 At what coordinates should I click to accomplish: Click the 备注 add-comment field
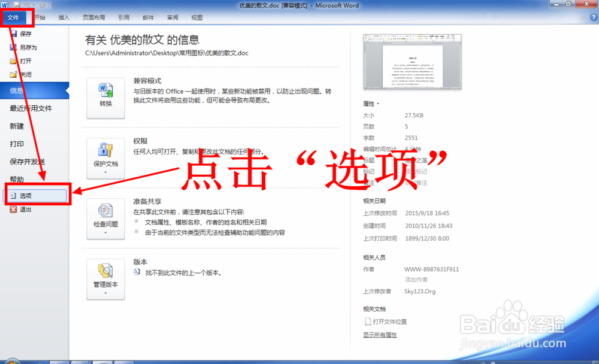click(416, 183)
